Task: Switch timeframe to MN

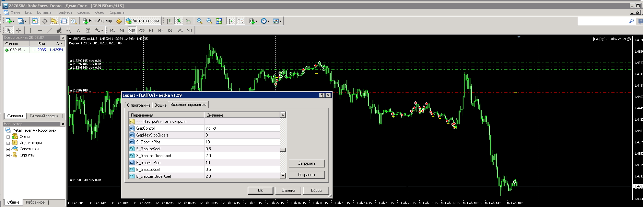Action: tap(189, 30)
